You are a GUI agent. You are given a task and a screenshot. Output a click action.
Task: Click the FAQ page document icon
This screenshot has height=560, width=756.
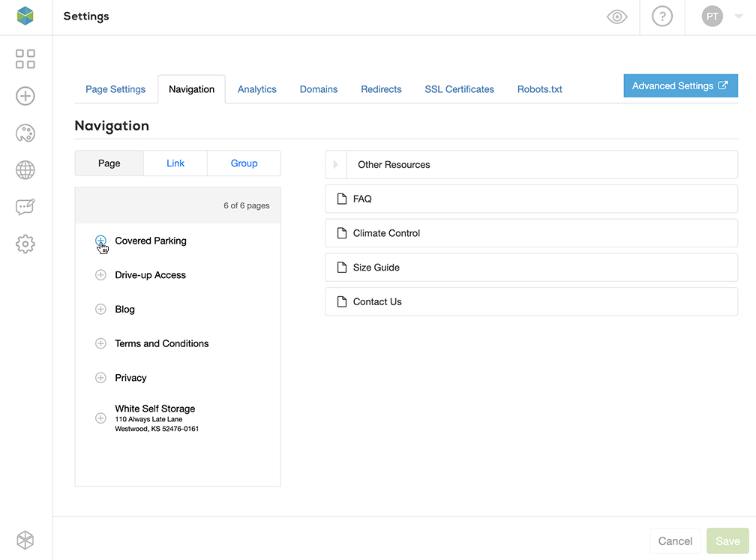(x=342, y=199)
